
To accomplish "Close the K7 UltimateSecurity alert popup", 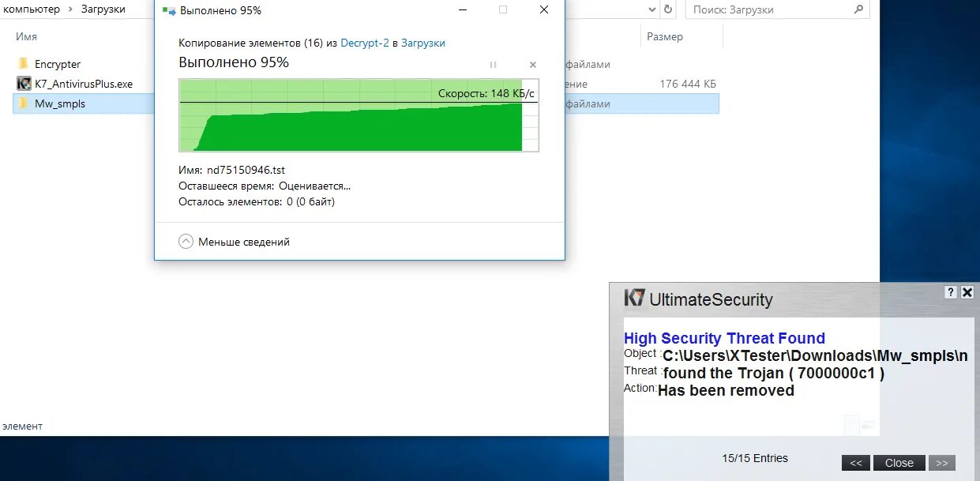I will (967, 292).
